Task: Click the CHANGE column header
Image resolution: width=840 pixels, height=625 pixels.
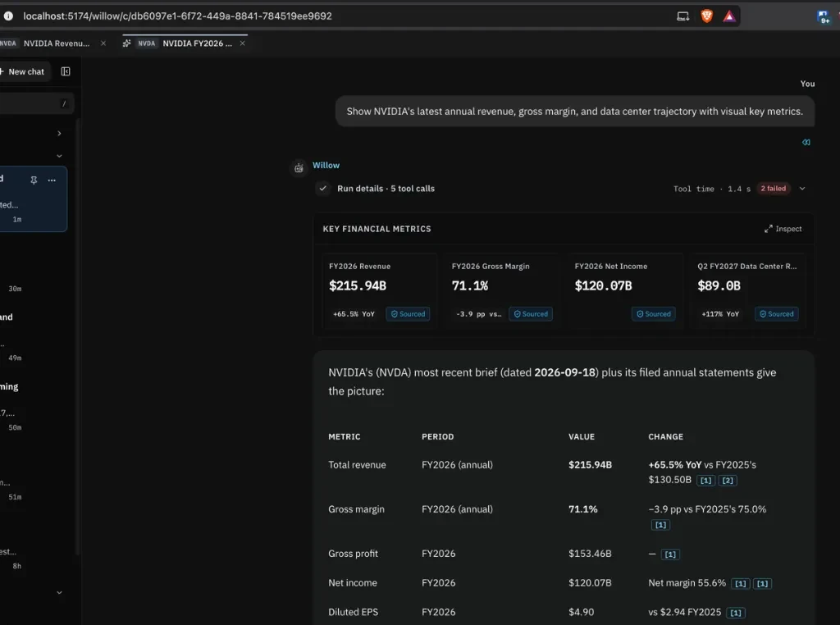Action: (x=666, y=436)
